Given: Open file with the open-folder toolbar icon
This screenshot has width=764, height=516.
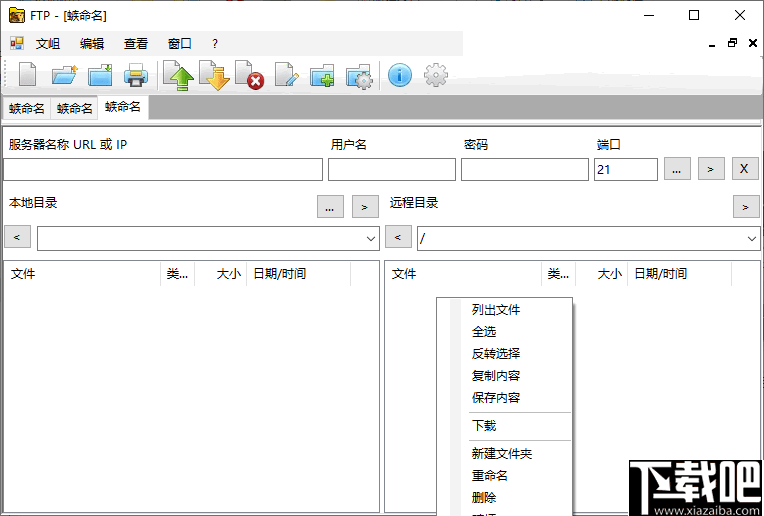Looking at the screenshot, I should [x=64, y=76].
